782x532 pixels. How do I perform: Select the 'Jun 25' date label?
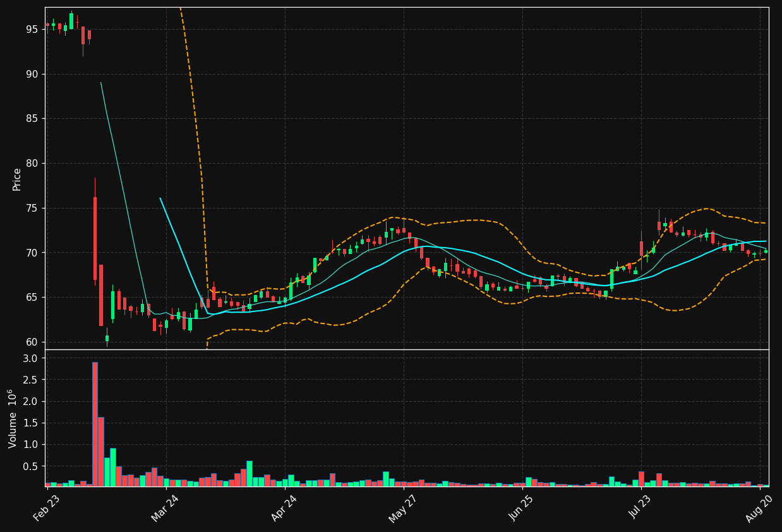[x=522, y=508]
